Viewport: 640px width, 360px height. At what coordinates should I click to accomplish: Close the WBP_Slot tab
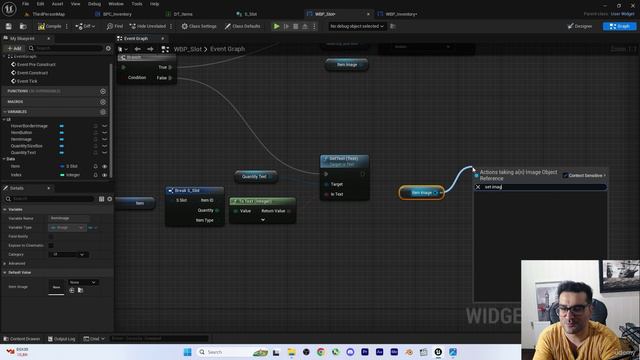pos(368,14)
